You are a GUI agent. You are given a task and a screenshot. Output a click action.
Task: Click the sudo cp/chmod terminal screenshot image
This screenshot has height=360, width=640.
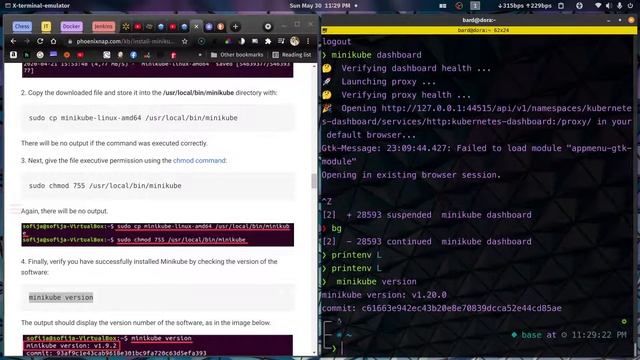click(158, 235)
